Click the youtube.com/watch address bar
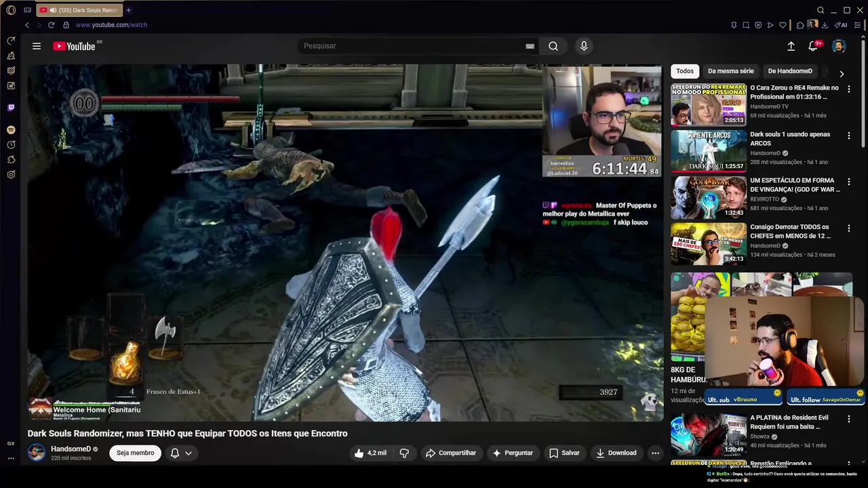 (111, 25)
